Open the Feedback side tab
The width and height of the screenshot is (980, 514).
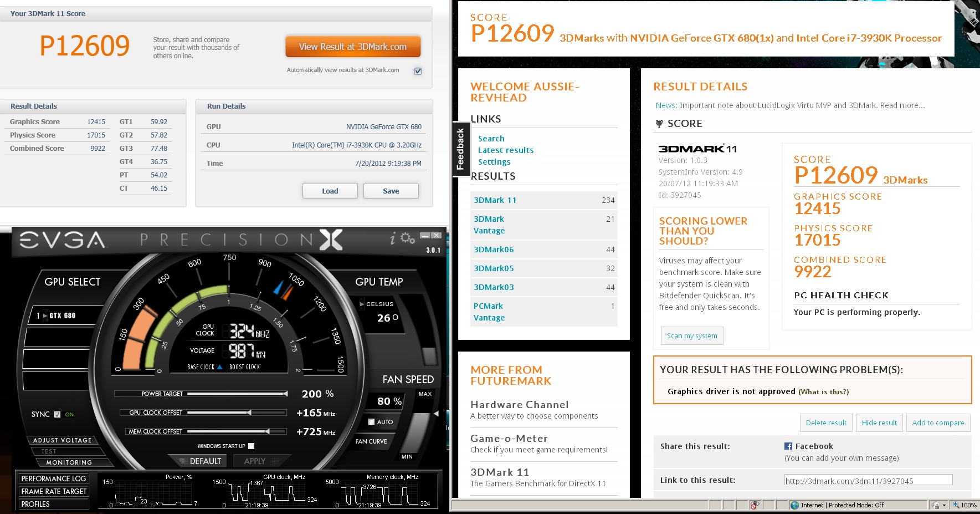460,149
